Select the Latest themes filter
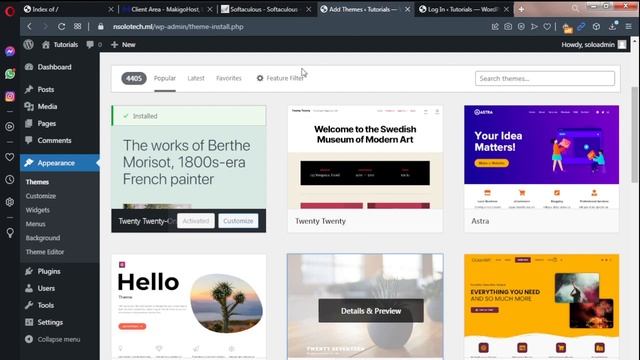Viewport: 640px width, 360px height. click(196, 78)
